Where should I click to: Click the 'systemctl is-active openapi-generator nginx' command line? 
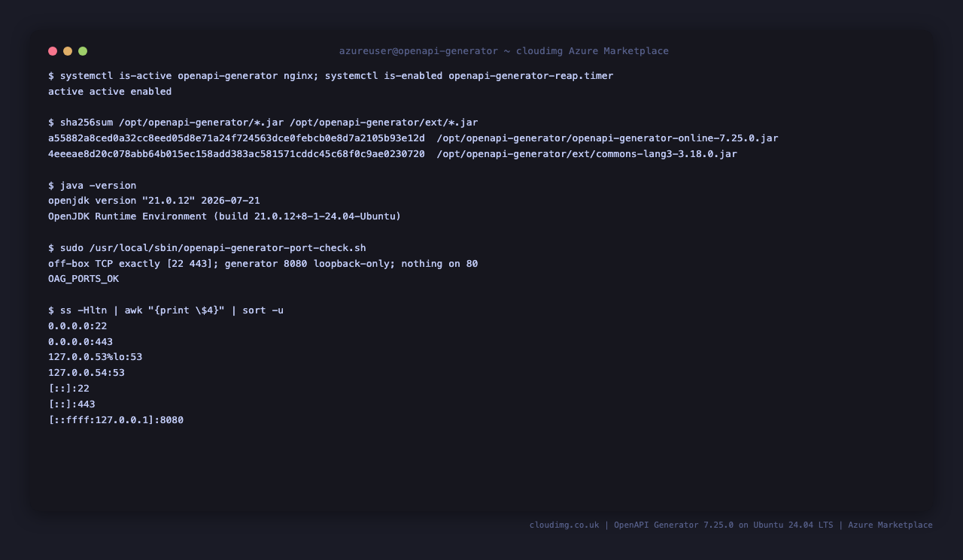pyautogui.click(x=331, y=76)
